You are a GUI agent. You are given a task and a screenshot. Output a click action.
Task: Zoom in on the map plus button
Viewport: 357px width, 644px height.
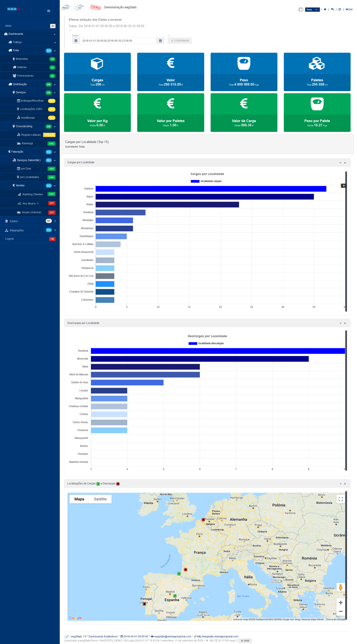(x=341, y=603)
